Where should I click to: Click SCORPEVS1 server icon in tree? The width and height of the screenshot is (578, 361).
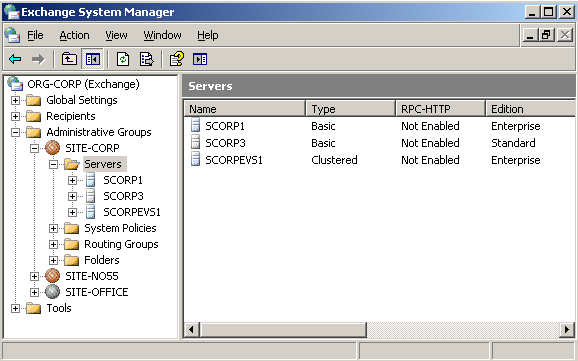click(90, 212)
